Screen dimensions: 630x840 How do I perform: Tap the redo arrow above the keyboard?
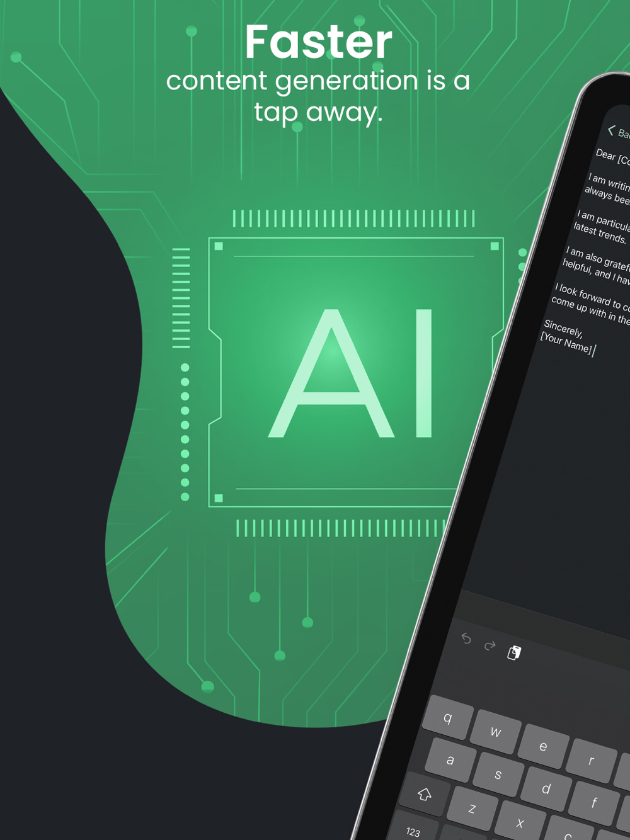490,645
